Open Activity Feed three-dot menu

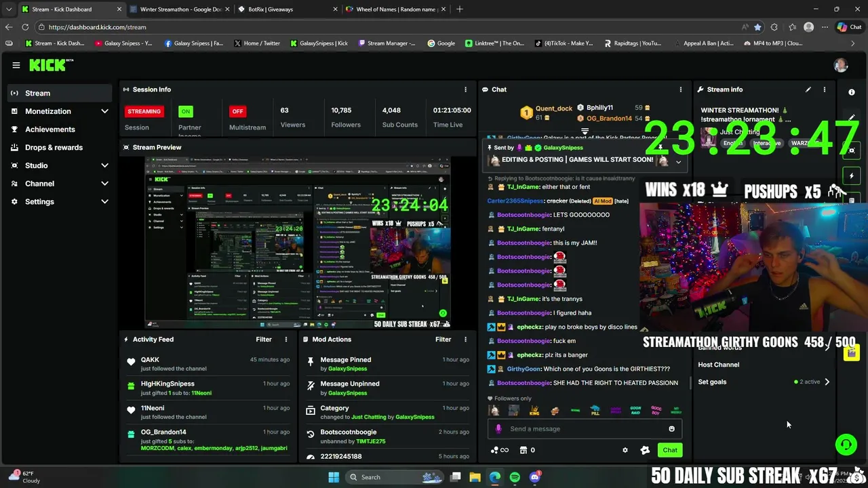coord(286,340)
